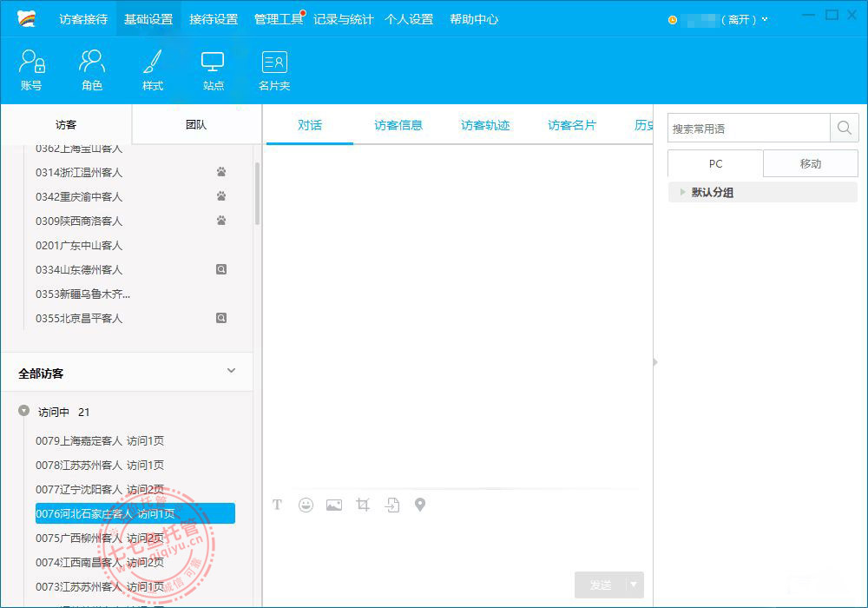Open the 账号 account settings icon
Viewport: 868px width, 608px height.
tap(31, 69)
